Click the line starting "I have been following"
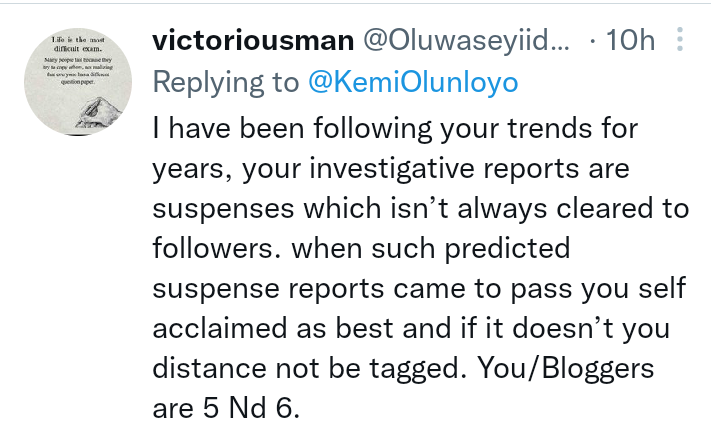This screenshot has width=711, height=446. (395, 130)
